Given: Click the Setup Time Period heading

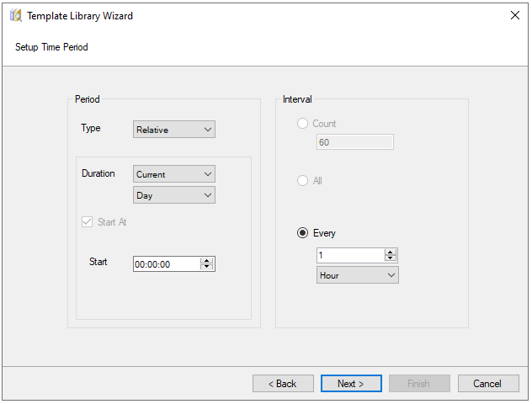Looking at the screenshot, I should point(51,47).
